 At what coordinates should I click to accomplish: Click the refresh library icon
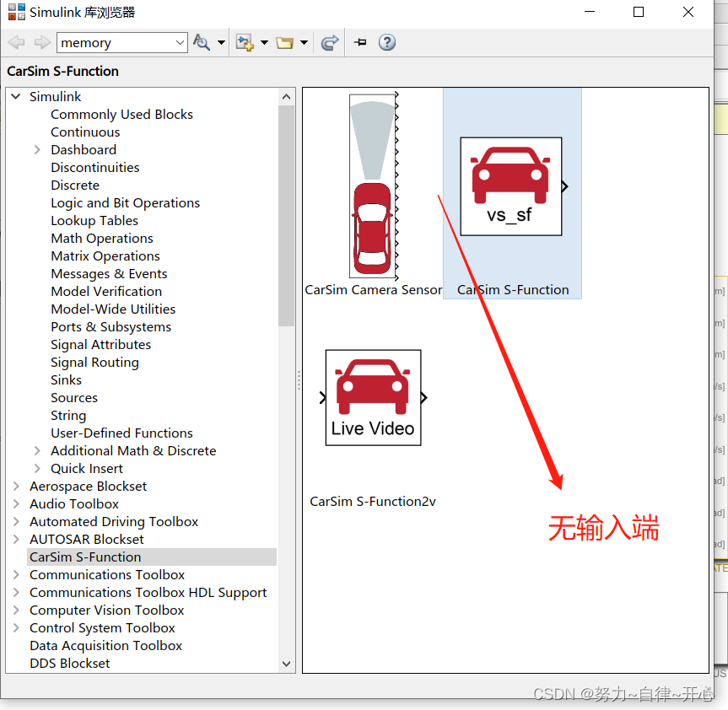tap(330, 43)
